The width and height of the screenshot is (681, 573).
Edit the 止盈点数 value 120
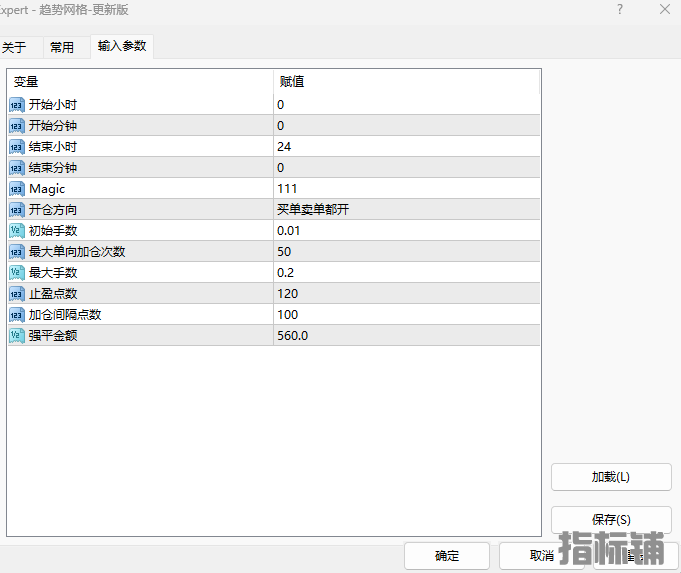click(x=407, y=294)
